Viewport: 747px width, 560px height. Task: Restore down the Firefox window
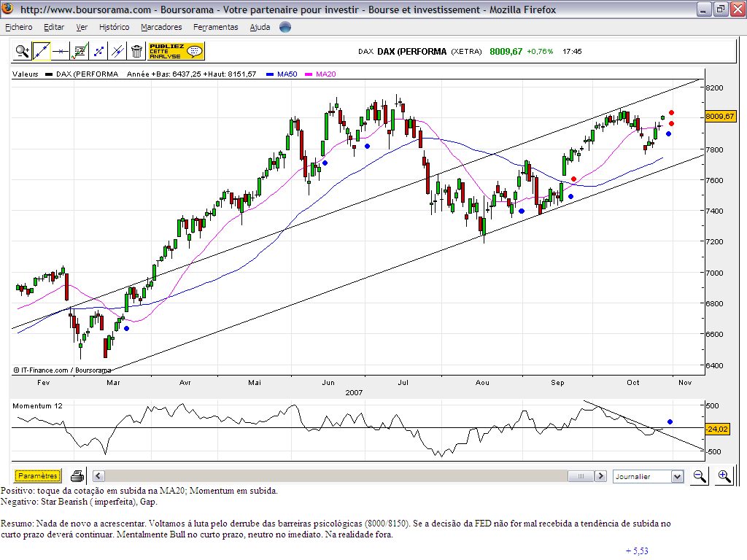[721, 9]
